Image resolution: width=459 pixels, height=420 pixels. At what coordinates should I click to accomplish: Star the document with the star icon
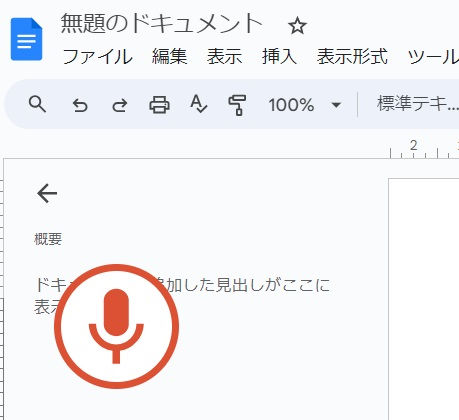click(297, 26)
